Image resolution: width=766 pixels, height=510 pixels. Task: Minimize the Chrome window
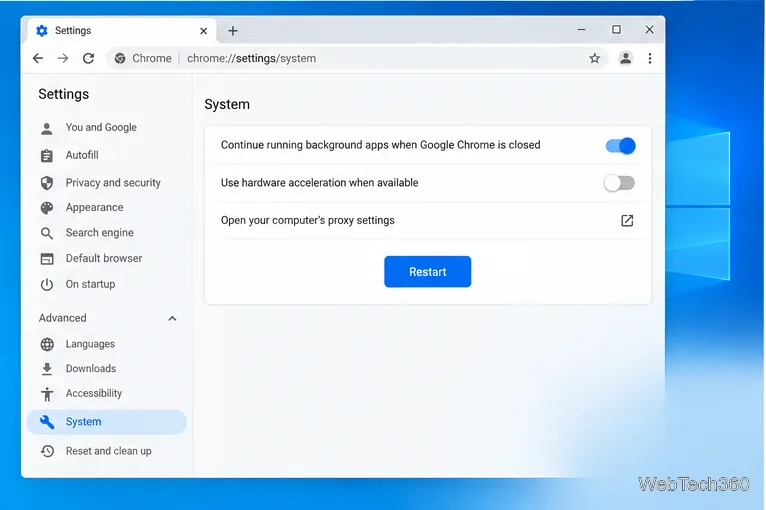point(581,30)
